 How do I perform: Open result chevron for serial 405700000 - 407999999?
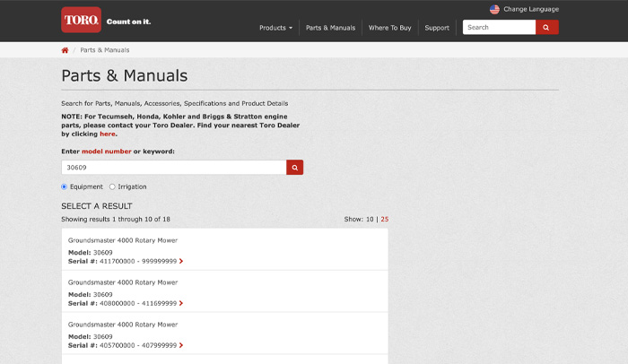[181, 345]
